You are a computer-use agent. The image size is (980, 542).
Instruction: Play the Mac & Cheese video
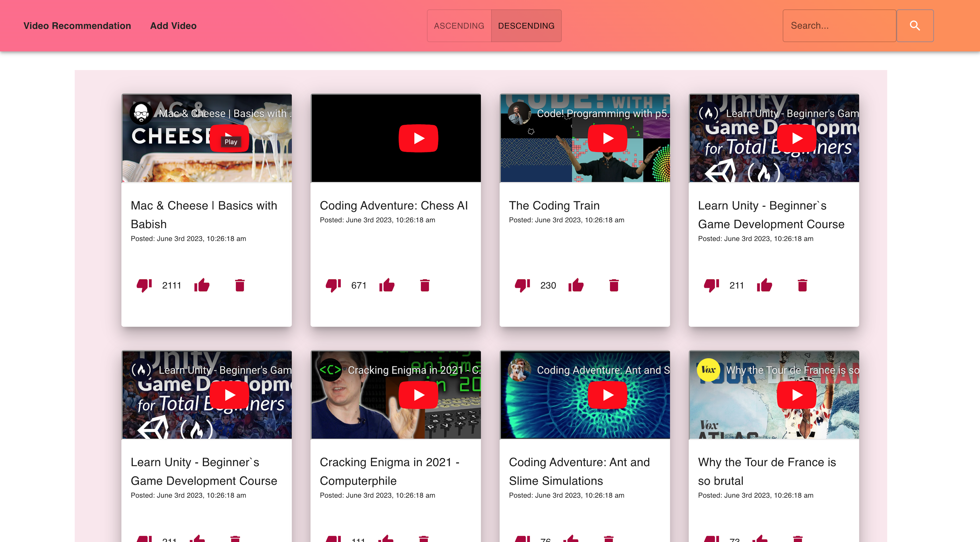click(230, 138)
